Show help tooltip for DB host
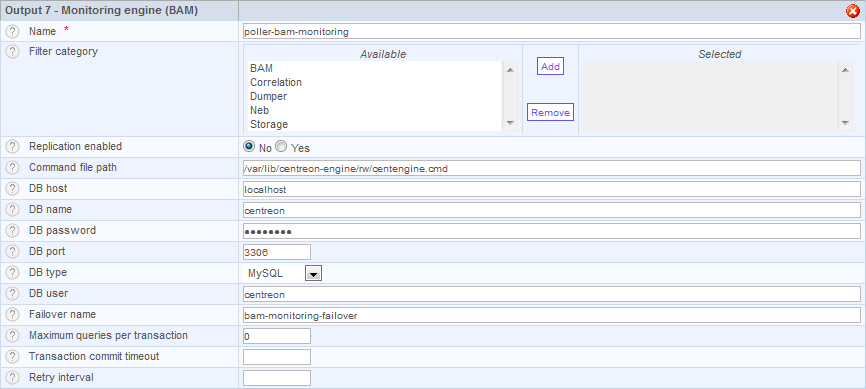Image resolution: width=866 pixels, height=389 pixels. (x=12, y=189)
